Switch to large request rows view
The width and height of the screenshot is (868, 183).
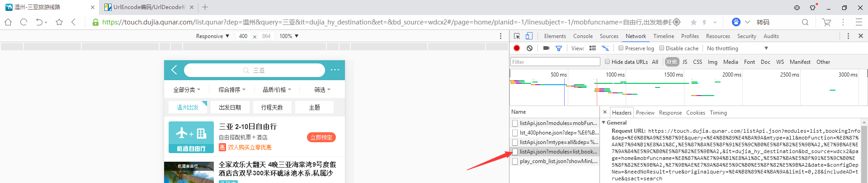click(x=593, y=48)
